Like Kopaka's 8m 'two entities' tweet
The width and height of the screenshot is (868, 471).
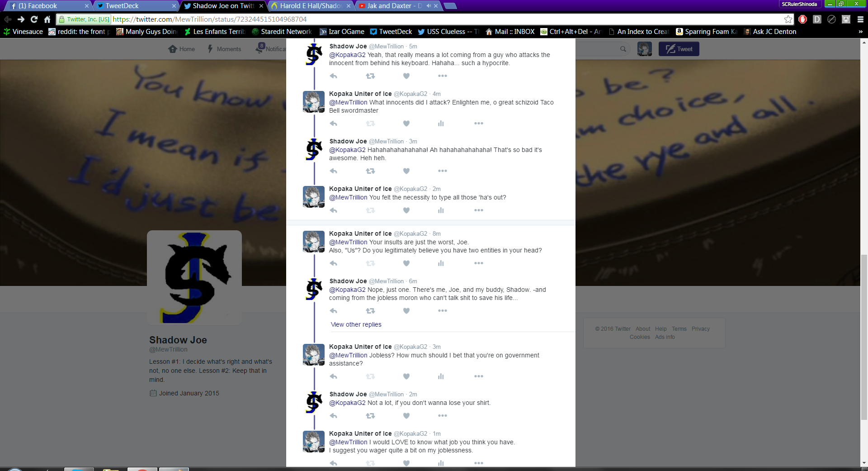coord(406,263)
